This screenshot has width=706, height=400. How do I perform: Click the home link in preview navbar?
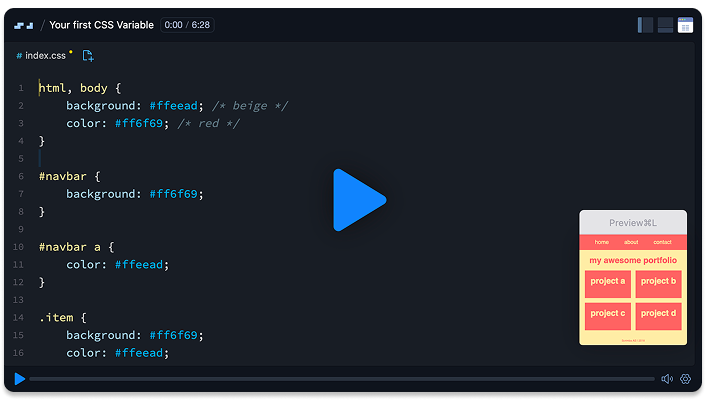click(x=601, y=242)
